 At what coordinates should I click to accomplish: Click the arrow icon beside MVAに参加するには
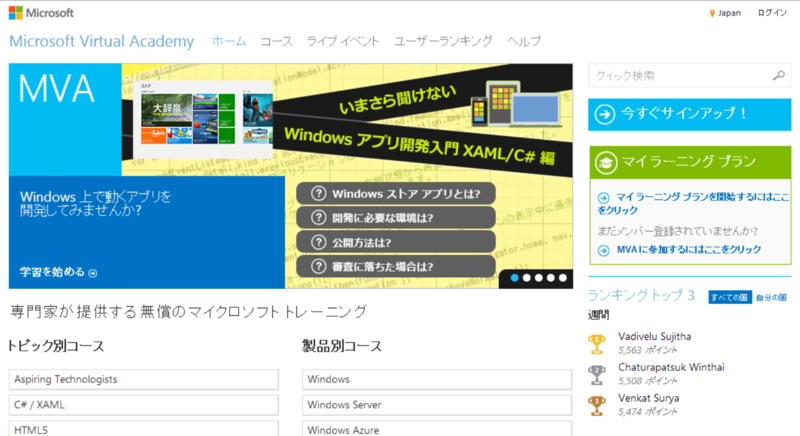604,250
